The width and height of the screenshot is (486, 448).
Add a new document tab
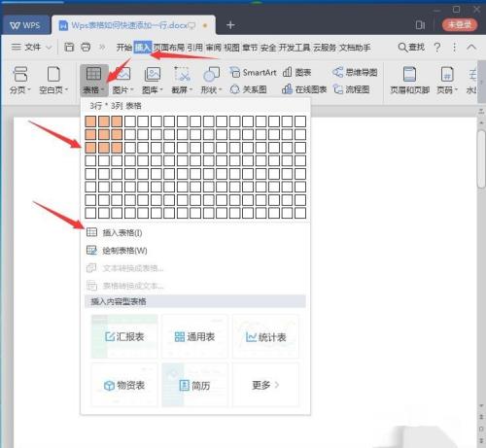[x=230, y=25]
